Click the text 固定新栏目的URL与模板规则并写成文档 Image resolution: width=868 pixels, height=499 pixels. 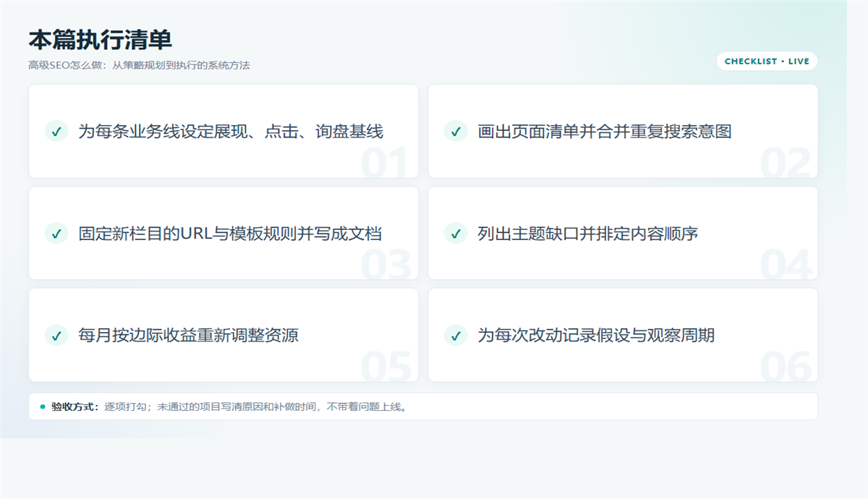230,234
